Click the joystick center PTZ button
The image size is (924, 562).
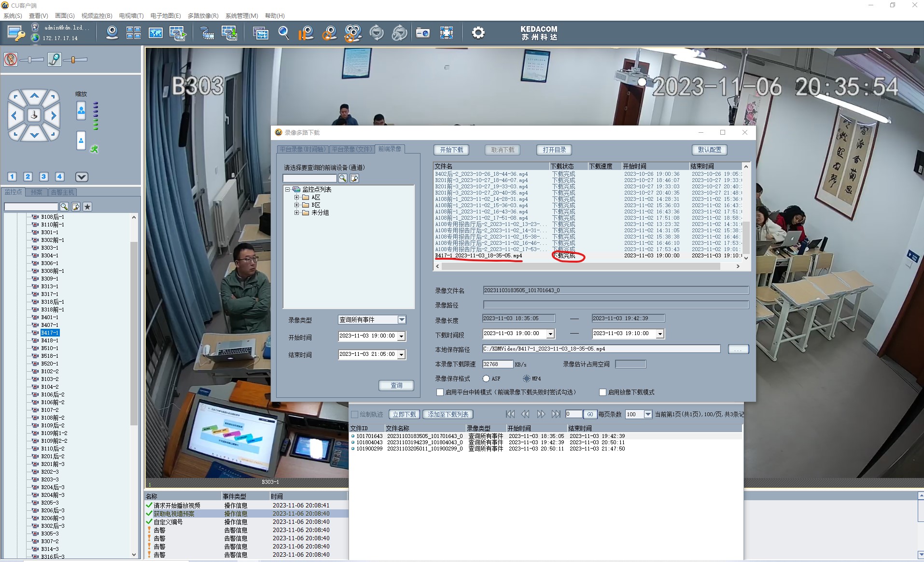pos(34,115)
